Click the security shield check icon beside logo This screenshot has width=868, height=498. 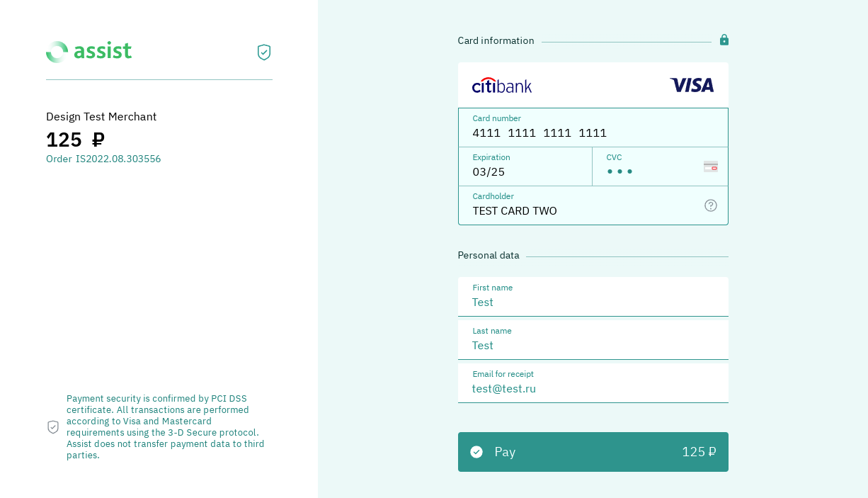click(264, 52)
